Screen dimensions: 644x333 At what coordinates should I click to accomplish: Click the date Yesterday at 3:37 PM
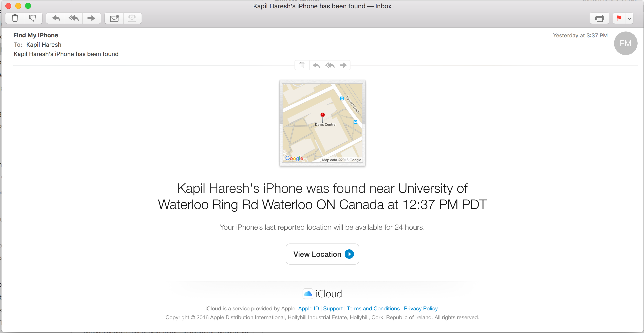[580, 35]
